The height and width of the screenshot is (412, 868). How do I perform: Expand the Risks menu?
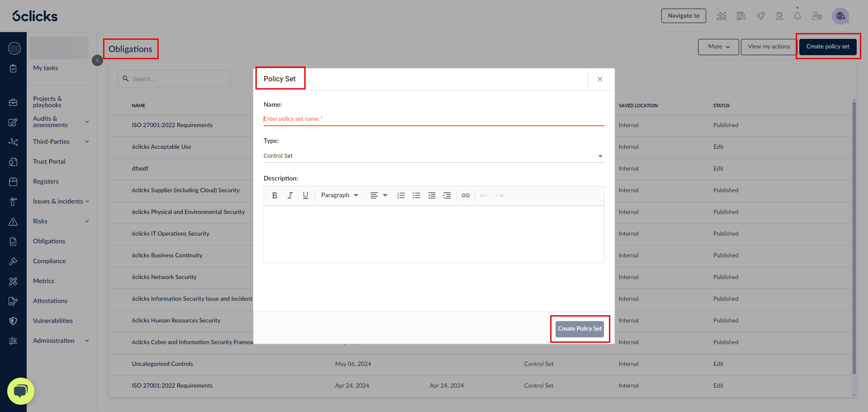[x=87, y=221]
